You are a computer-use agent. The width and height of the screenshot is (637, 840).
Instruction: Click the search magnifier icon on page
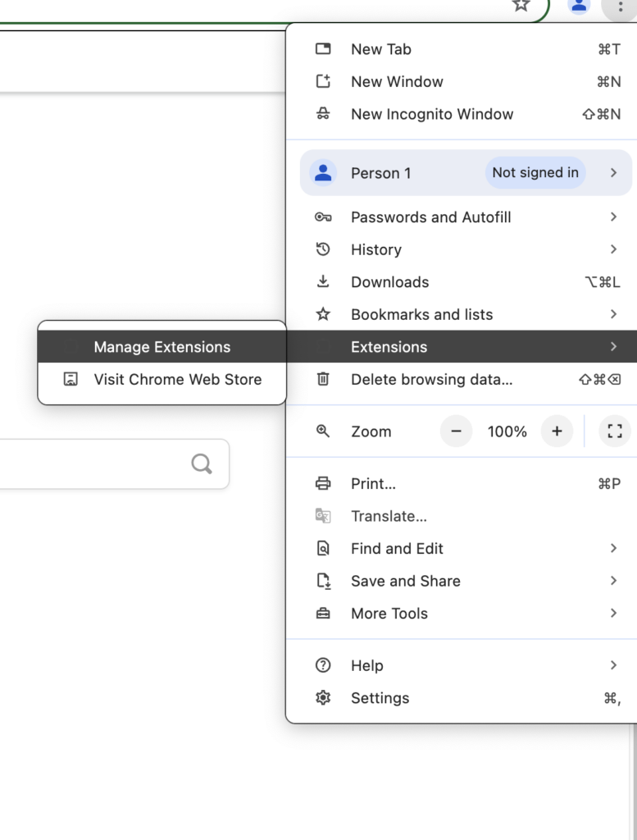(x=202, y=464)
